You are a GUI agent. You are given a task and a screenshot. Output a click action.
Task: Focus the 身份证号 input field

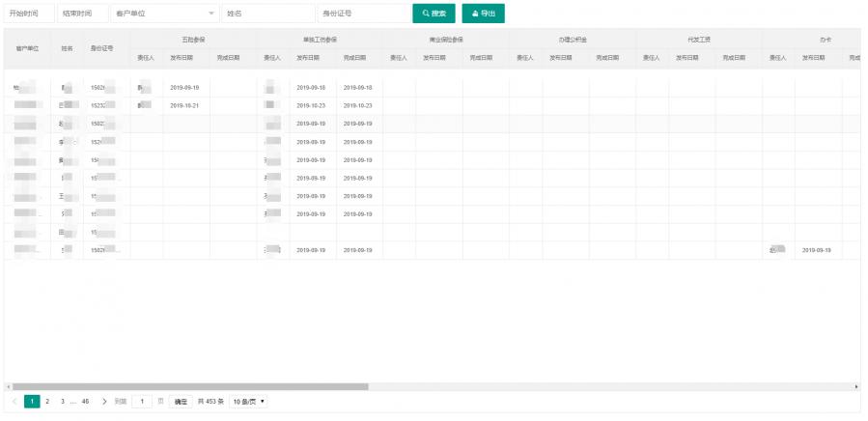pyautogui.click(x=361, y=14)
